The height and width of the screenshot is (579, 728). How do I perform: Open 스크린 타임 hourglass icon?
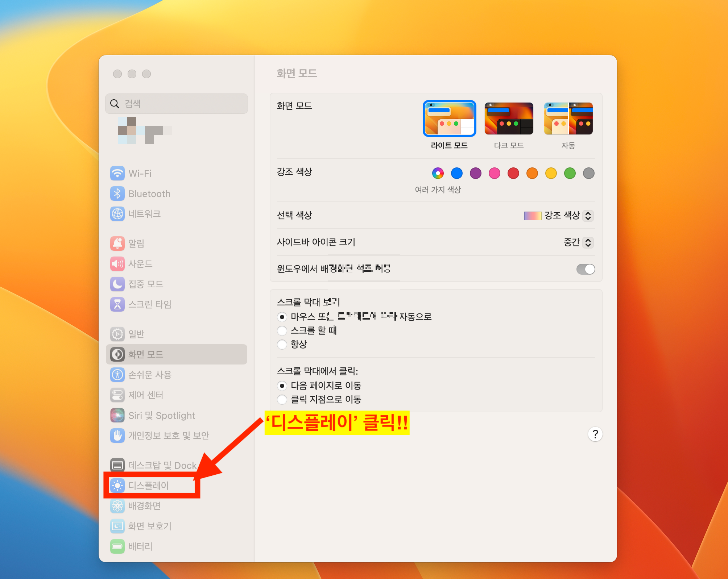coord(117,304)
